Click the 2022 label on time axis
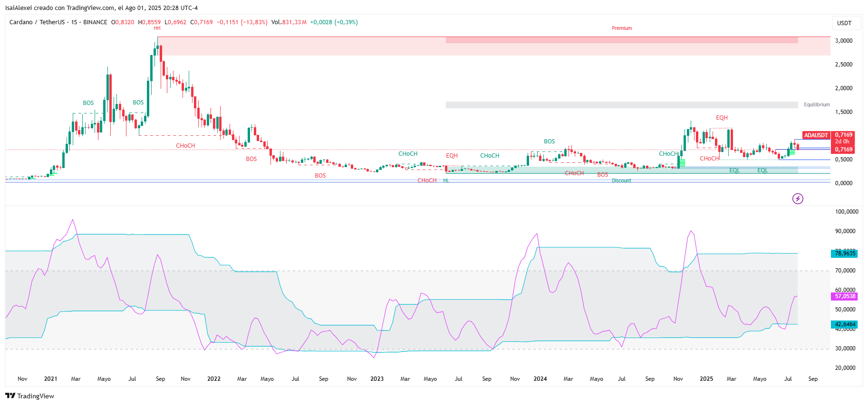This screenshot has height=405, width=868. 214,379
